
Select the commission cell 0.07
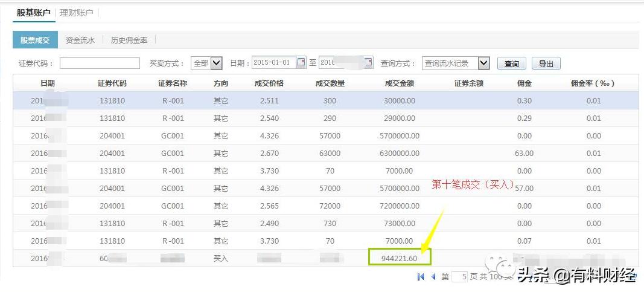(x=524, y=241)
